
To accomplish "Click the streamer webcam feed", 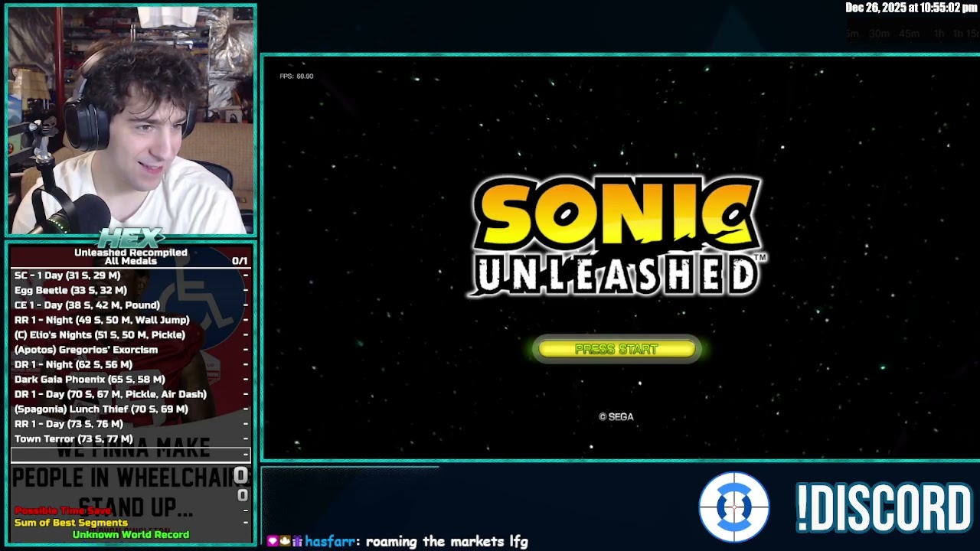I will pyautogui.click(x=131, y=120).
